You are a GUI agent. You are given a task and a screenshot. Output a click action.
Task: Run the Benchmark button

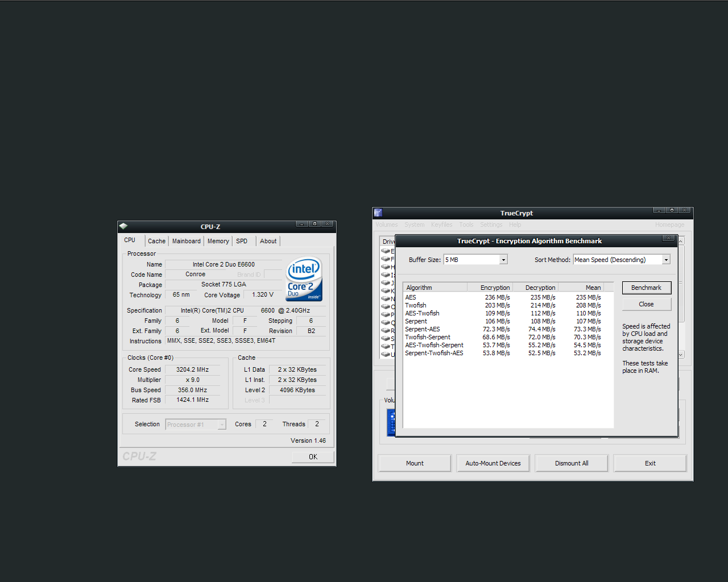647,288
